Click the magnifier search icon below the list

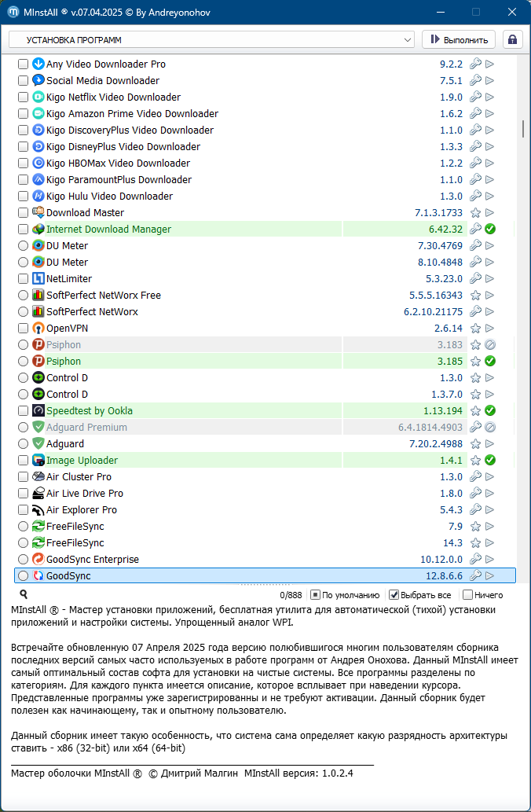[24, 594]
